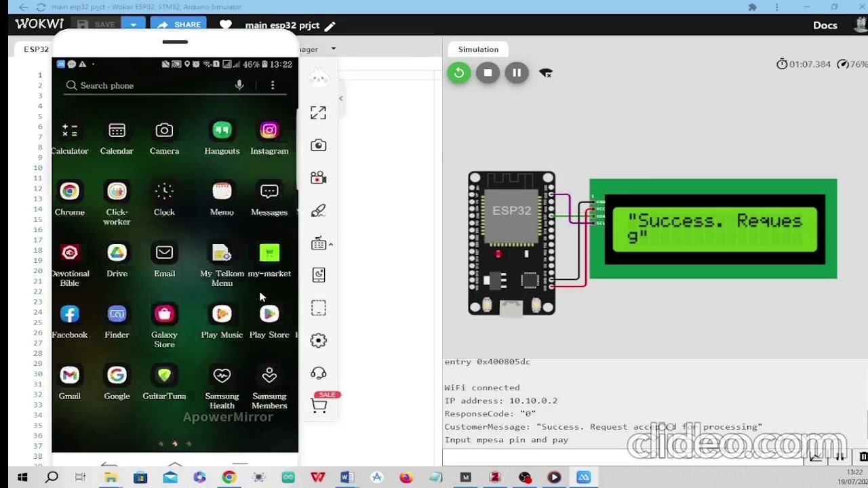Reload the browser page
This screenshot has height=488, width=868.
(40, 7)
